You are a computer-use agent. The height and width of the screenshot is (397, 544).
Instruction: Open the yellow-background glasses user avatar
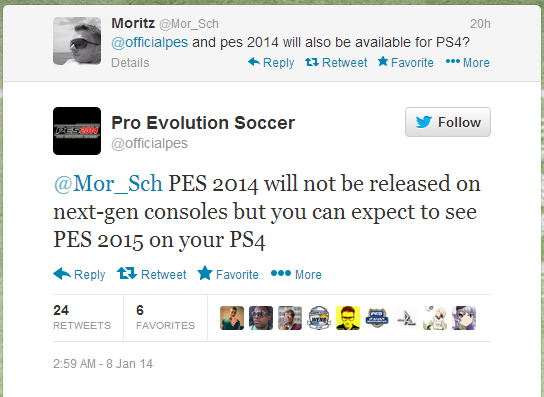[348, 318]
